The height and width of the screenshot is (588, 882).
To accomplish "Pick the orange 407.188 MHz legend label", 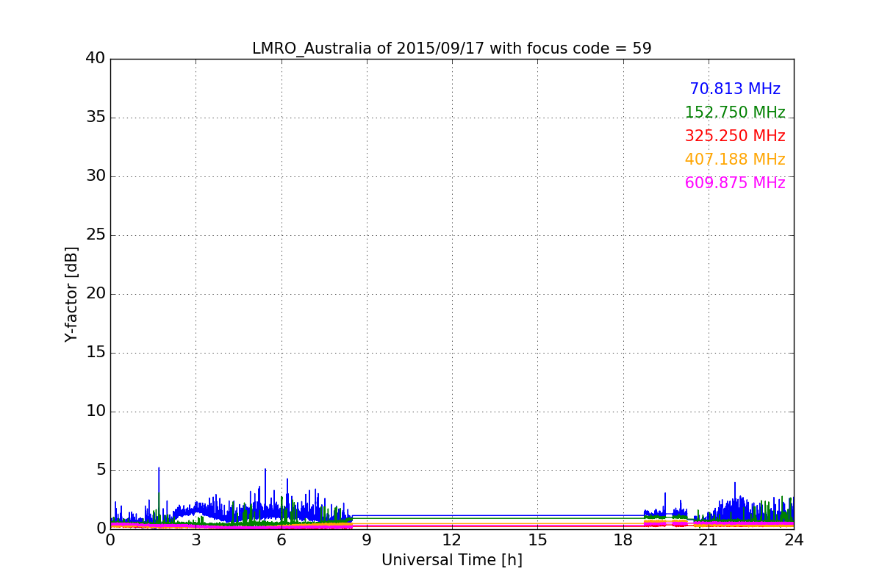I will coord(734,159).
